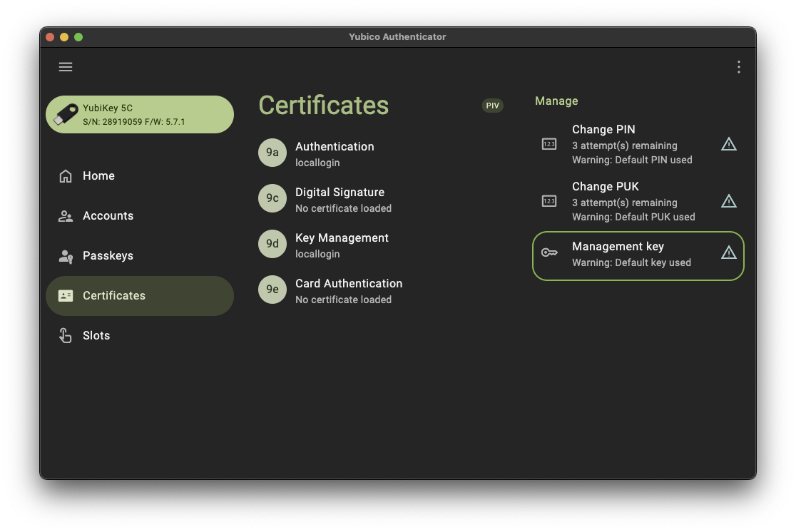
Task: Select the Certificates sidebar item
Action: (x=140, y=296)
